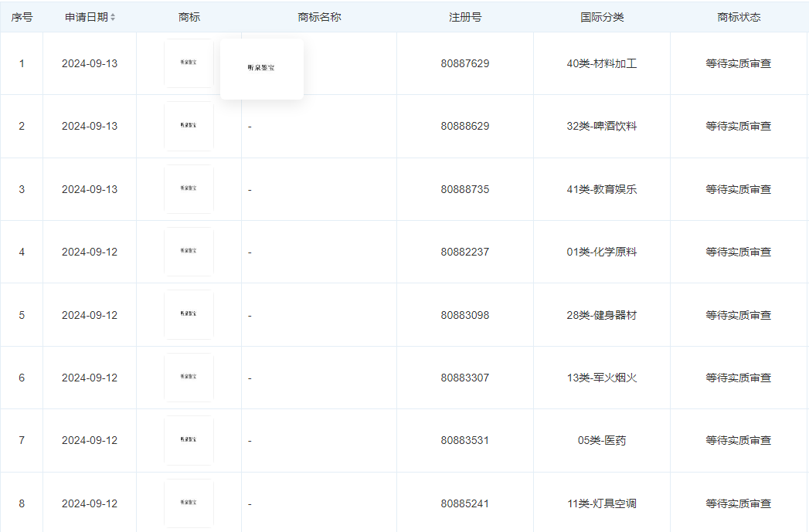This screenshot has width=809, height=532.
Task: Click 等待实质审查 status in row 80887629
Action: pyautogui.click(x=739, y=63)
